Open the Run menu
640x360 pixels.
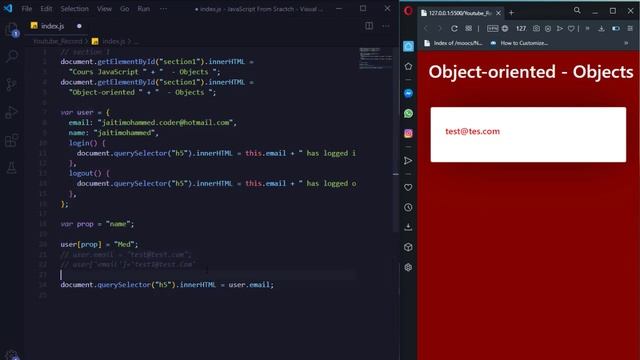(143, 9)
